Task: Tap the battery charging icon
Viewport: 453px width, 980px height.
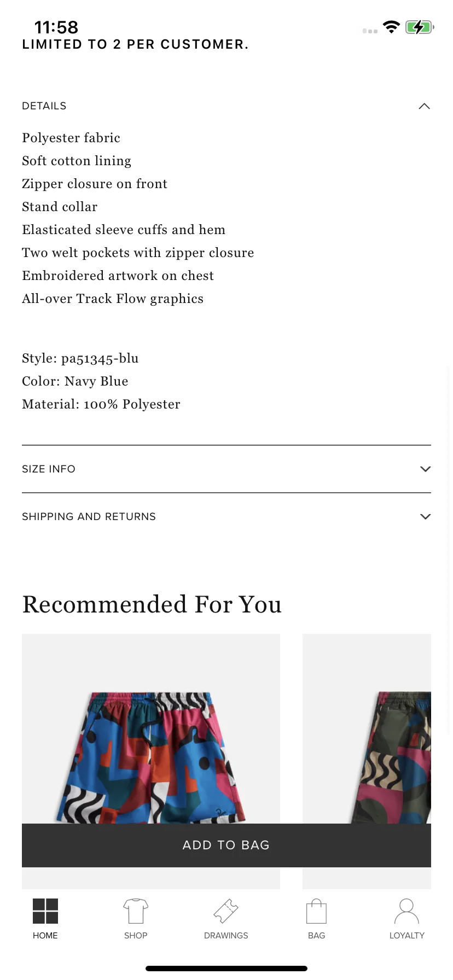Action: (420, 27)
